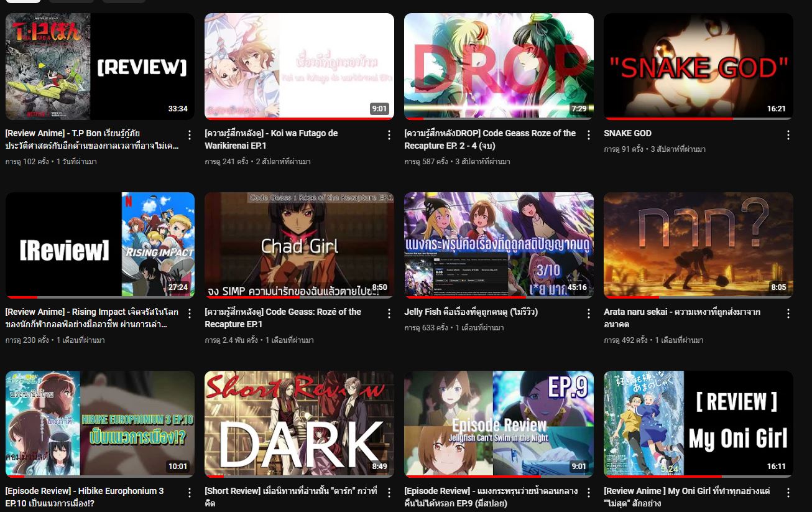Open more options for Code Geass Rozé EP.1 video
This screenshot has height=512, width=812.
click(x=389, y=314)
